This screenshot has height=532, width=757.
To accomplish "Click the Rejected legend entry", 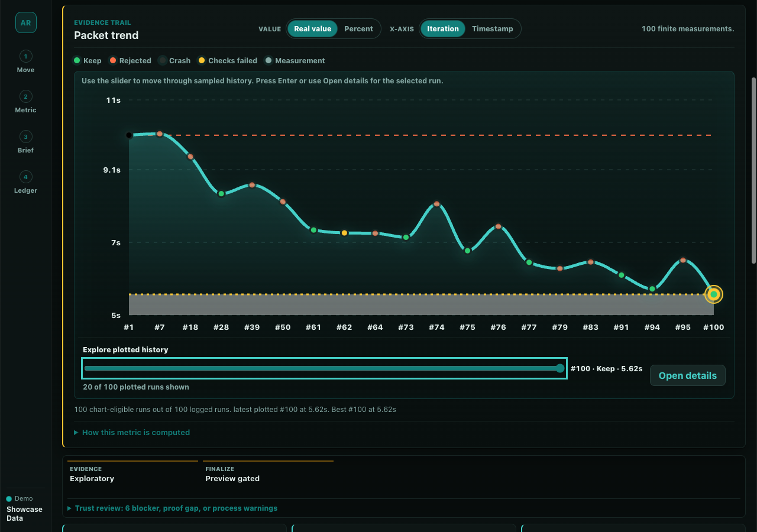I will [x=130, y=61].
